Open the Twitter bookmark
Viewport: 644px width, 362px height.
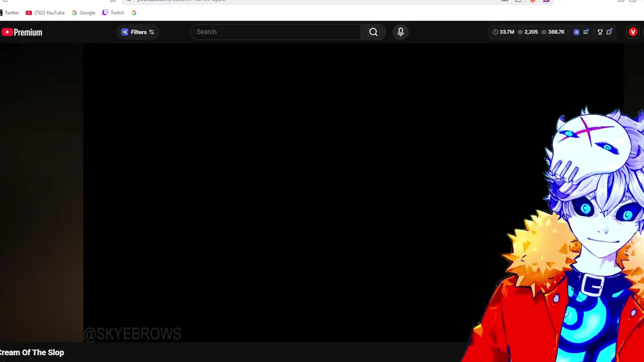tap(10, 13)
